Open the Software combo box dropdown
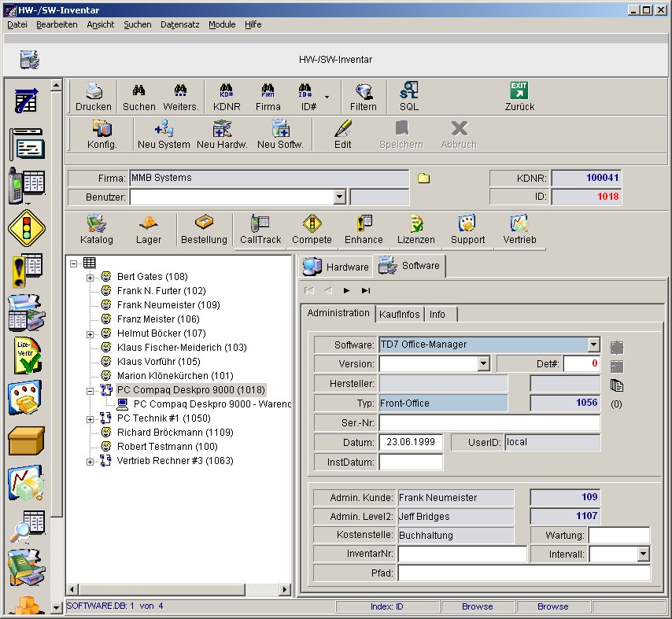The image size is (672, 619). point(593,345)
